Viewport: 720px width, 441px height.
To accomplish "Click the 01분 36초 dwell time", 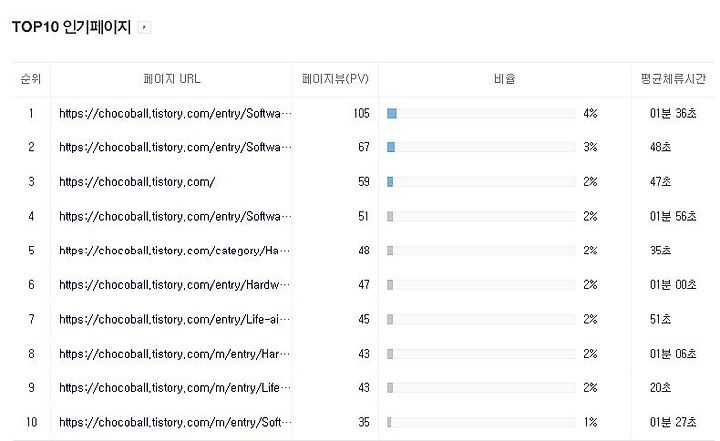I will coord(673,113).
